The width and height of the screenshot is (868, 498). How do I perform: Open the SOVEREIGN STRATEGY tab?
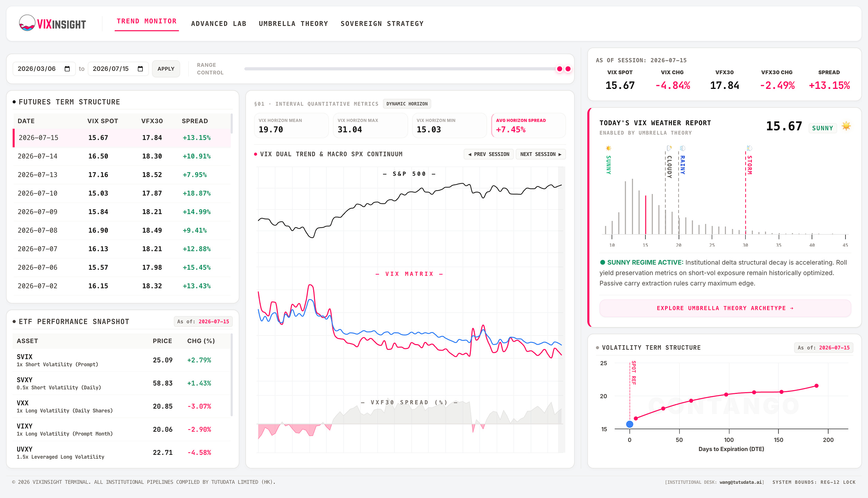click(x=382, y=24)
